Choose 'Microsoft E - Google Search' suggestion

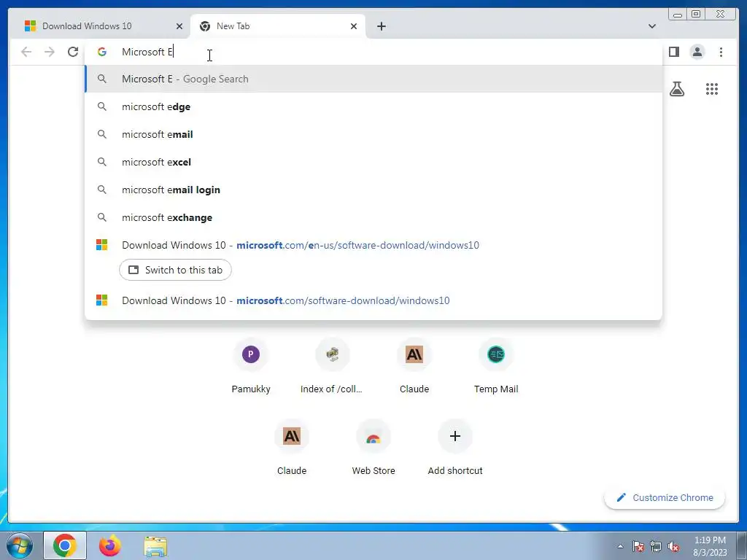pos(373,79)
